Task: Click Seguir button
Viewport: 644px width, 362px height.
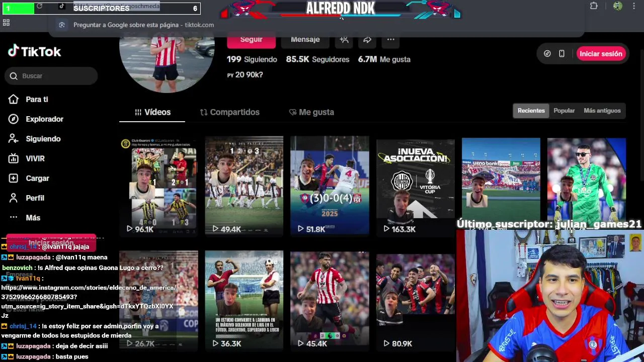Action: point(251,40)
